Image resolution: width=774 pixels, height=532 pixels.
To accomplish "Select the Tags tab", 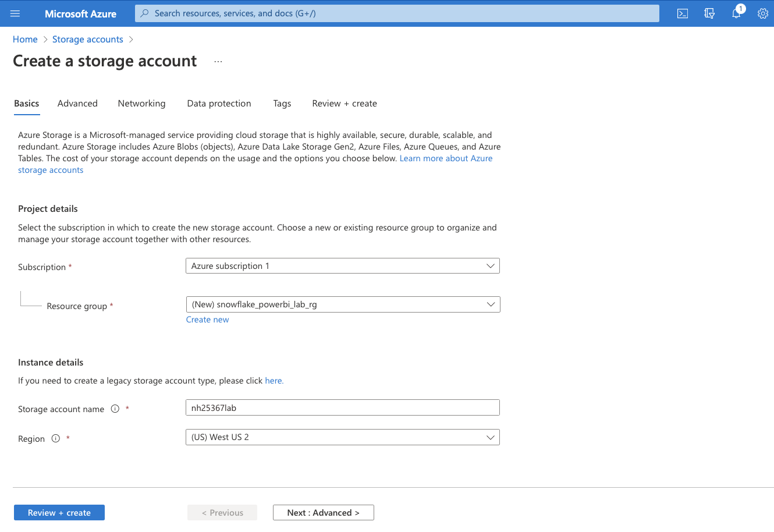I will click(282, 103).
